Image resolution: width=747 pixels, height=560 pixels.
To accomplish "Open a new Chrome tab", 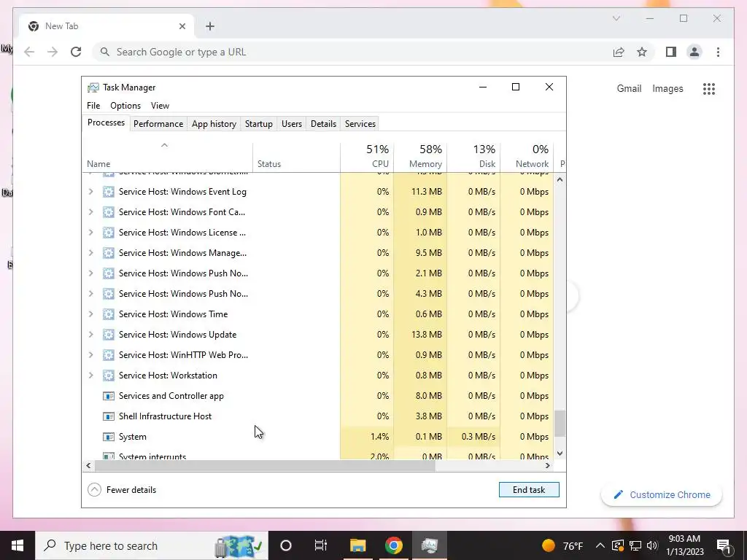I will click(209, 26).
